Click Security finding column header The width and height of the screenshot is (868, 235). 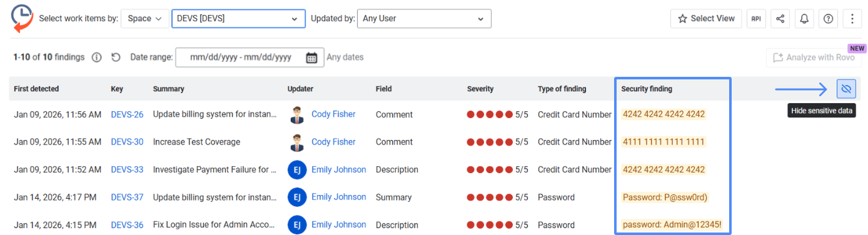pyautogui.click(x=647, y=89)
